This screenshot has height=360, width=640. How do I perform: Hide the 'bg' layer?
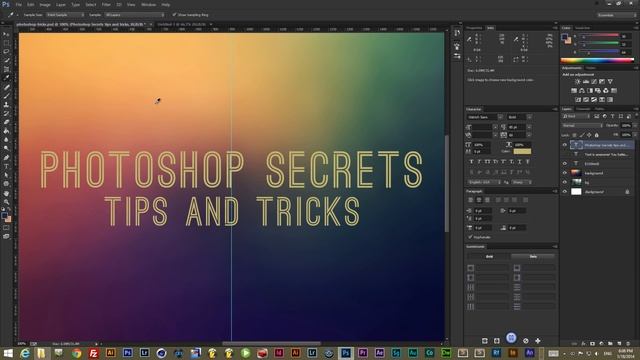pyautogui.click(x=565, y=182)
